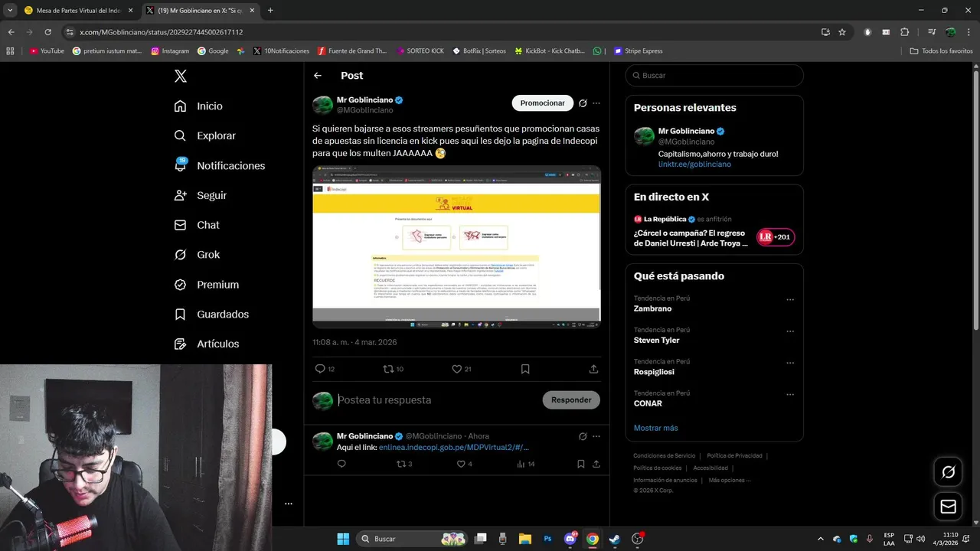Open Discord from the taskbar
This screenshot has width=980, height=551.
point(570,539)
